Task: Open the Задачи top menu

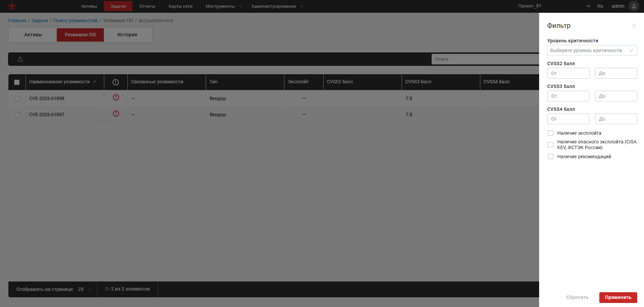Action: click(x=118, y=6)
